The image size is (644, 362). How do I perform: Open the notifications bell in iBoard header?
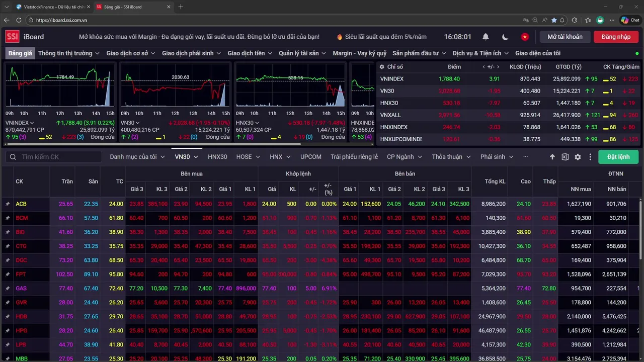tap(486, 37)
